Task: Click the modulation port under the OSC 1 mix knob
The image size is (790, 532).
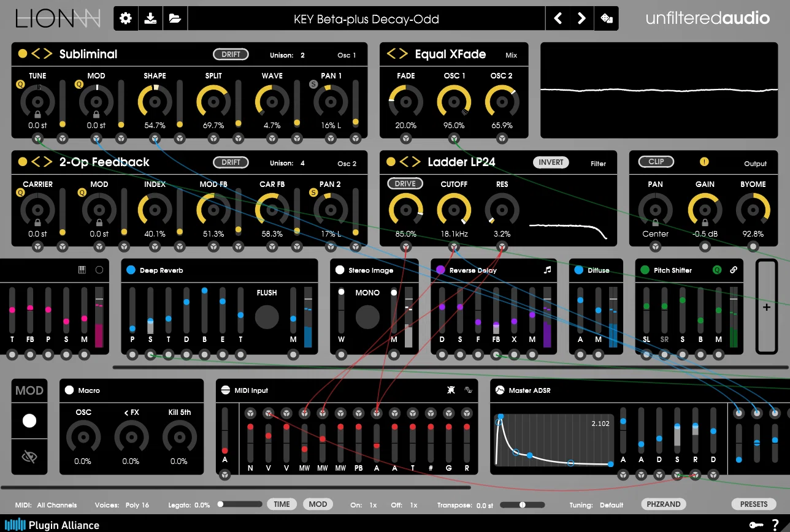Action: pyautogui.click(x=454, y=139)
